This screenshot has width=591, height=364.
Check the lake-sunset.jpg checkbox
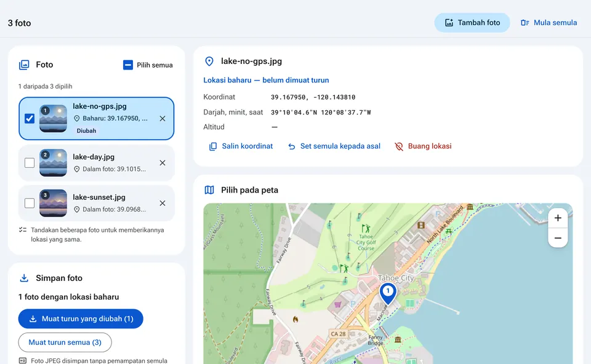pos(30,204)
